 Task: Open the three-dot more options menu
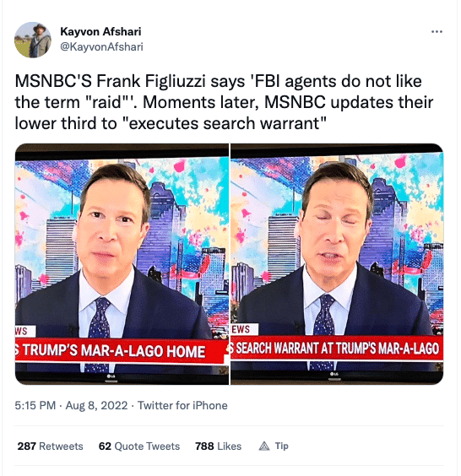tap(437, 31)
